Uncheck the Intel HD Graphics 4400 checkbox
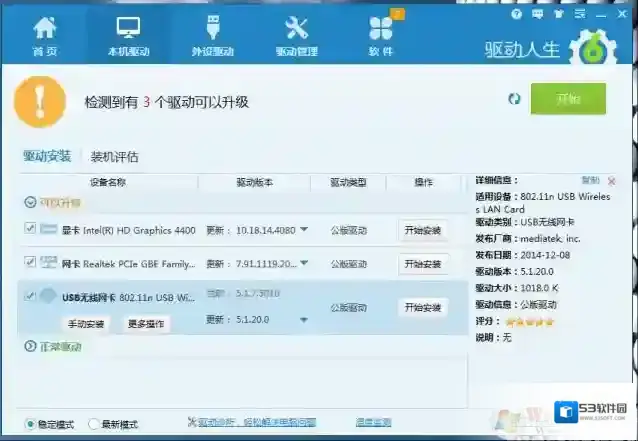Image resolution: width=638 pixels, height=441 pixels. pos(30,229)
